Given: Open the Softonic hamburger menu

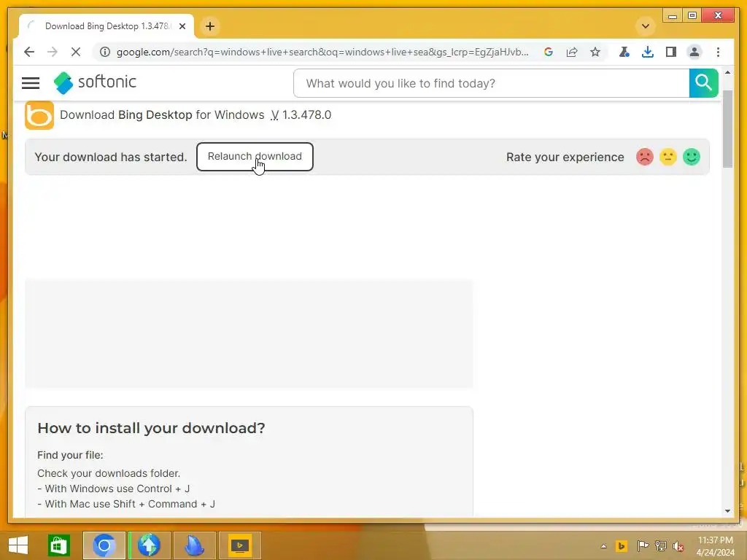Looking at the screenshot, I should coord(31,83).
